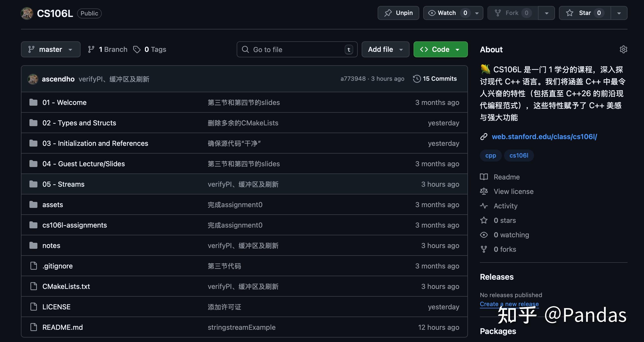Click the branch icon beside 1 Branch
The image size is (644, 342).
click(x=91, y=49)
